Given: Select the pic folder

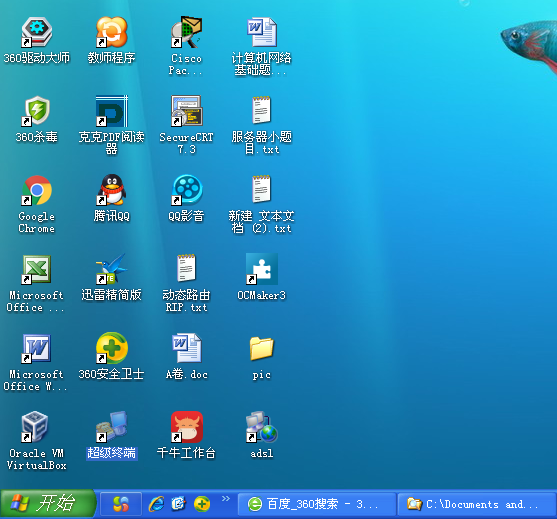Looking at the screenshot, I should pos(262,348).
